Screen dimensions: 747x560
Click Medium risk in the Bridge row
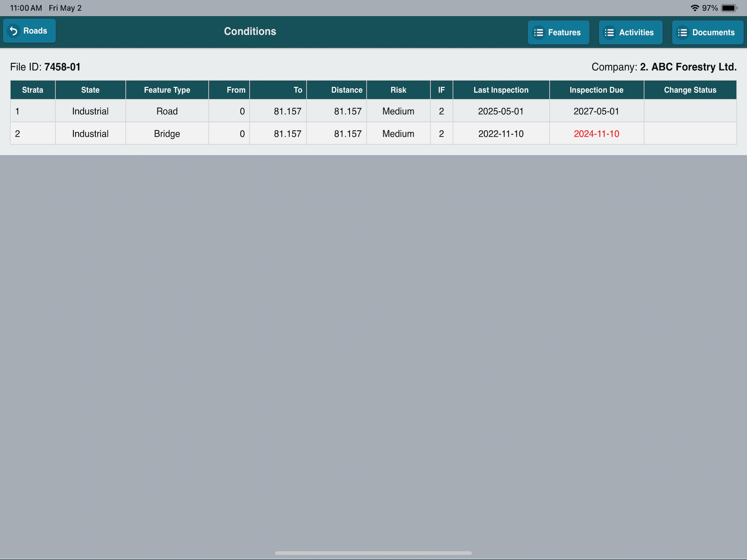coord(398,134)
